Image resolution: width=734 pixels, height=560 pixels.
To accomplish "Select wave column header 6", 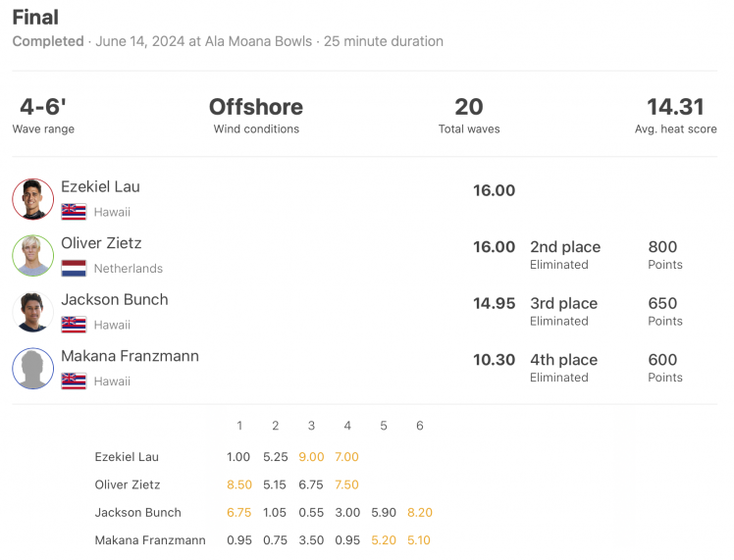I will [x=419, y=426].
